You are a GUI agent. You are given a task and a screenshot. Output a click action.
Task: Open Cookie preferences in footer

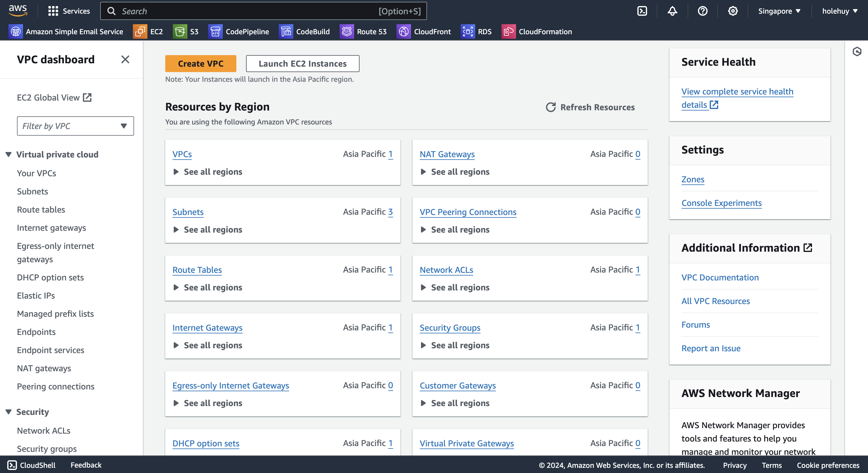point(828,465)
